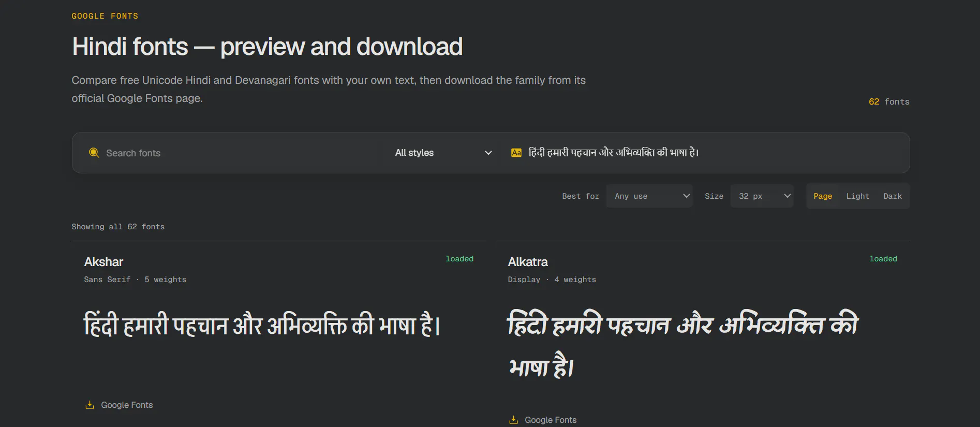980x427 pixels.
Task: Open the Best for Any use dropdown
Action: click(649, 196)
